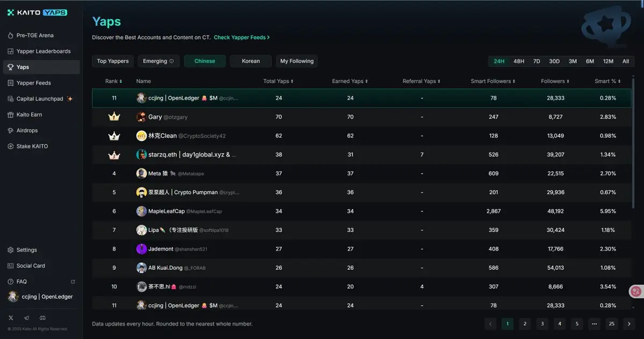Viewport: 644px width, 339px height.
Task: Select the 12M time range
Action: click(x=608, y=61)
